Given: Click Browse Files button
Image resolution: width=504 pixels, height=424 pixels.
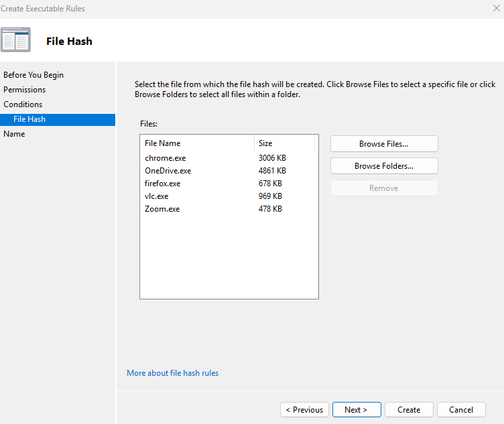Looking at the screenshot, I should click(x=383, y=144).
